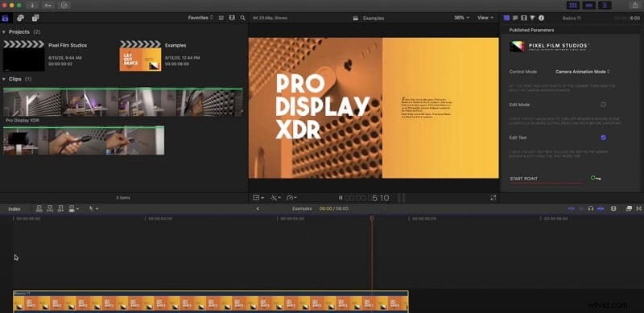
Task: Click append clip edit button
Action: click(60, 208)
